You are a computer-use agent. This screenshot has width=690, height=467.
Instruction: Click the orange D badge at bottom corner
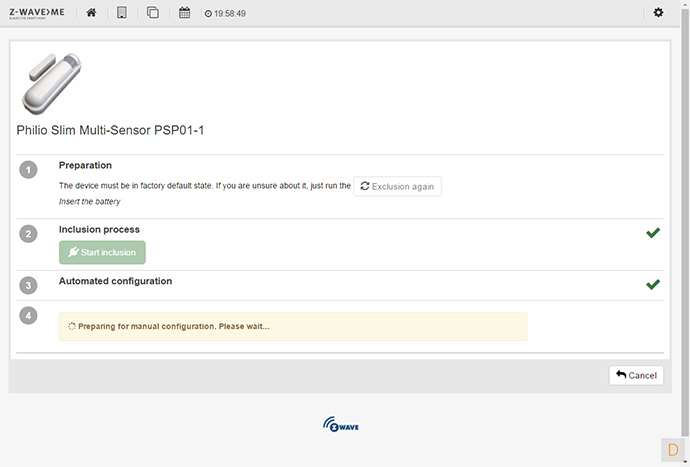(672, 449)
